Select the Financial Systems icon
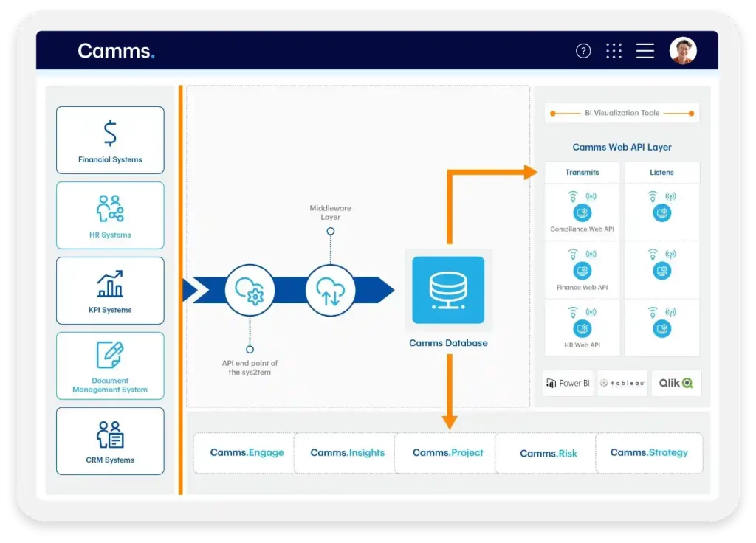This screenshot has height=543, width=756. [x=109, y=133]
